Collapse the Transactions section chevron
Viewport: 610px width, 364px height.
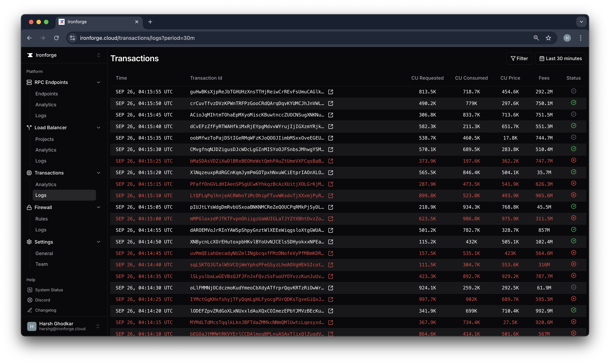[99, 173]
